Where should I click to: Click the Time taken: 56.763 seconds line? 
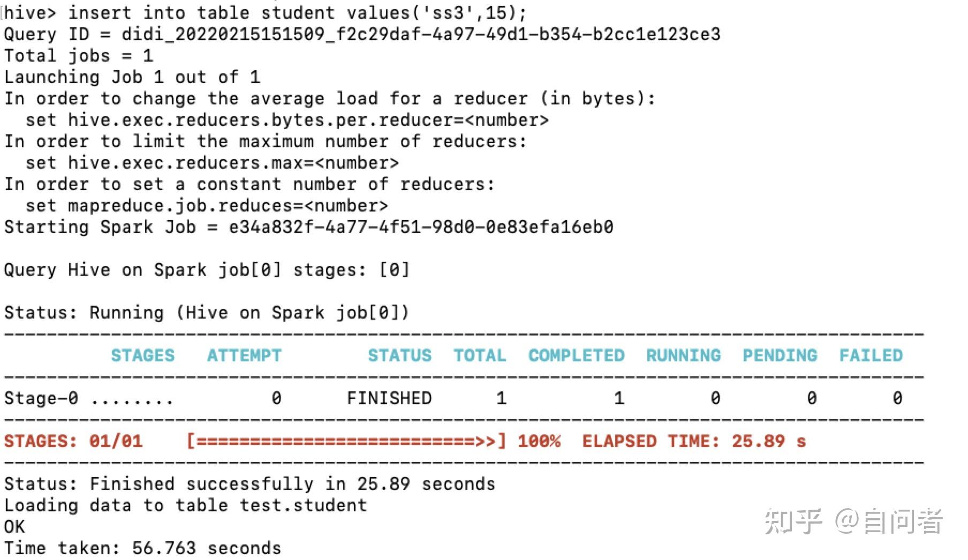click(x=142, y=548)
